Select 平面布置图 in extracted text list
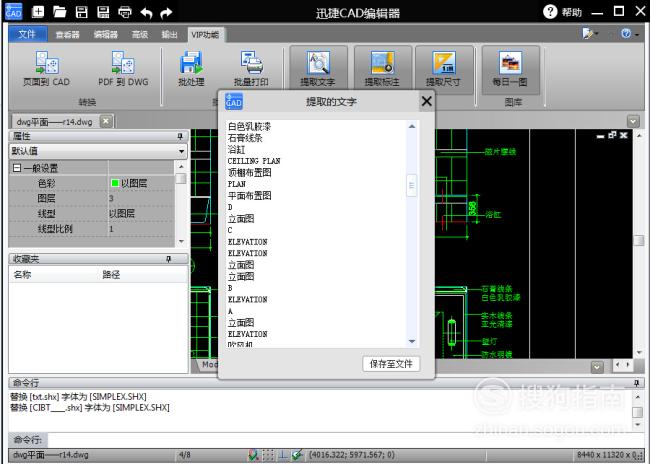 pos(250,196)
